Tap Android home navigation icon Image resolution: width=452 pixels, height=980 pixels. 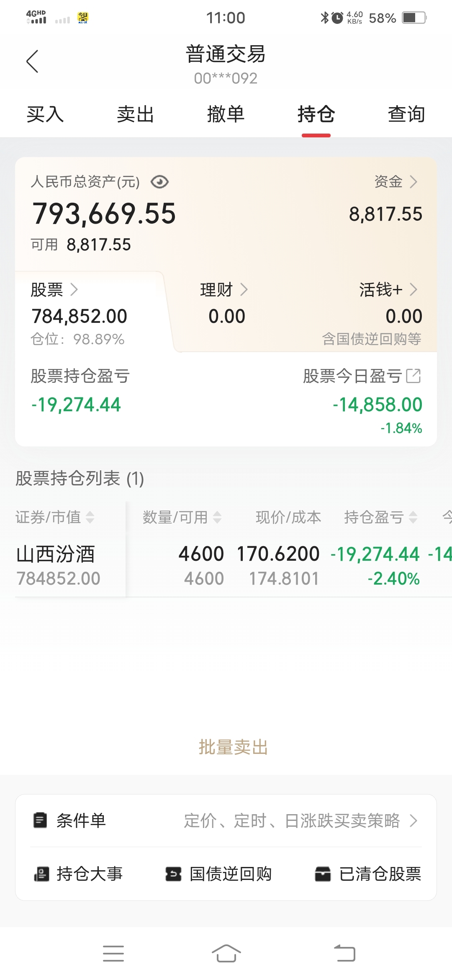pyautogui.click(x=226, y=954)
